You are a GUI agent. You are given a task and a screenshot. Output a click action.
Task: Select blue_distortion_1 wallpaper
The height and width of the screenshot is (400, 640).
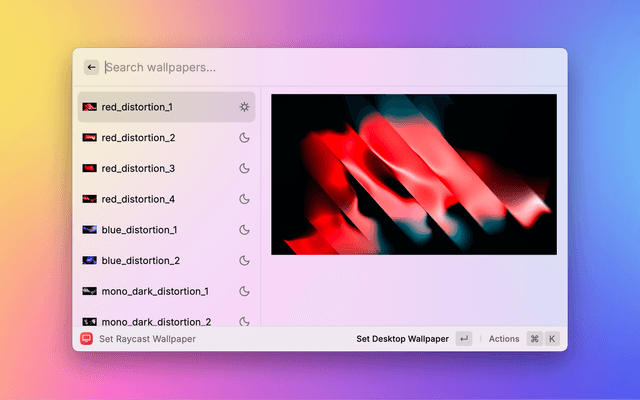pyautogui.click(x=139, y=230)
